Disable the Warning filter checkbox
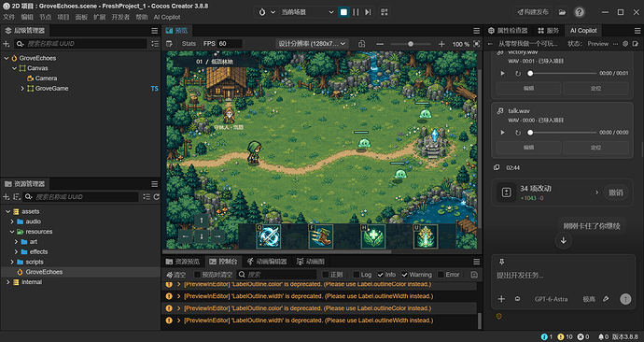The height and width of the screenshot is (342, 644). point(404,275)
